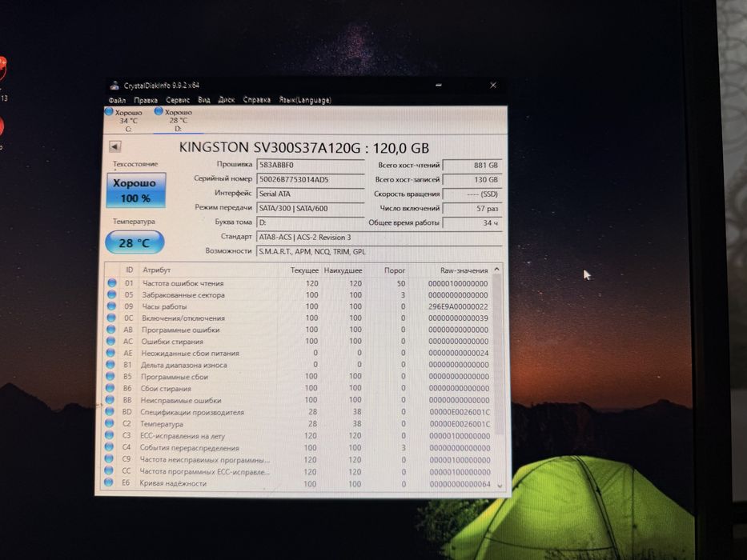
Task: Click the drive letter D: field
Action: [310, 222]
